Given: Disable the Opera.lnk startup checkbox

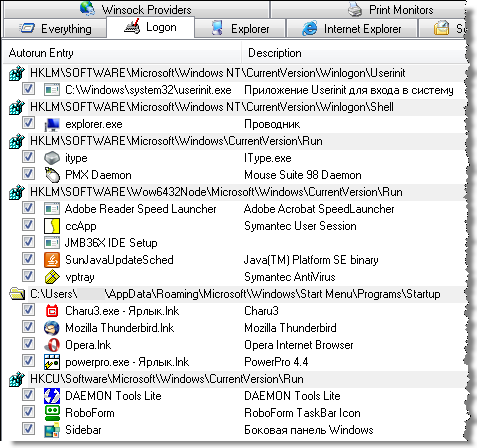Looking at the screenshot, I should [28, 344].
